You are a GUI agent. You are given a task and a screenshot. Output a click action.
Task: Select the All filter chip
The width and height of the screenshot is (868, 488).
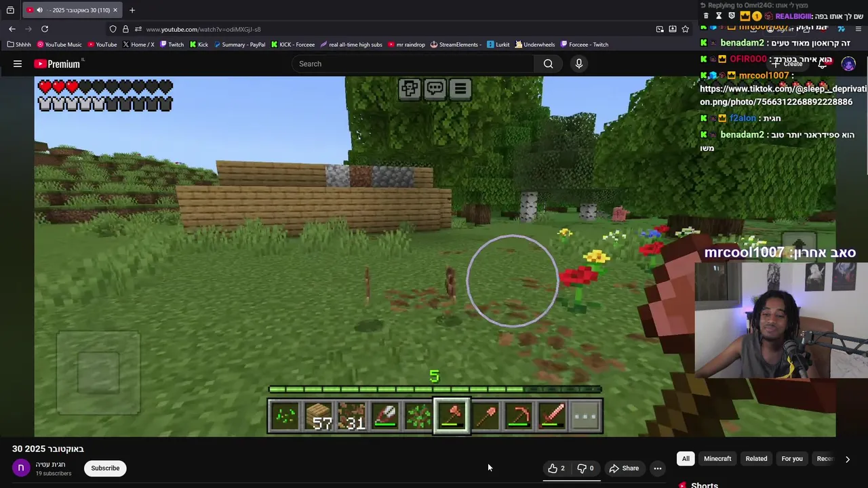pyautogui.click(x=686, y=459)
